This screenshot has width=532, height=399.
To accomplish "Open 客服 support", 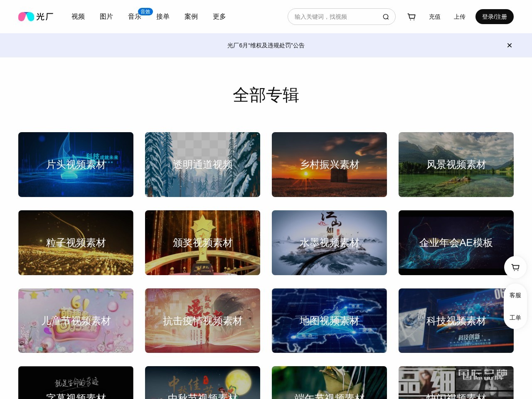I will (515, 295).
